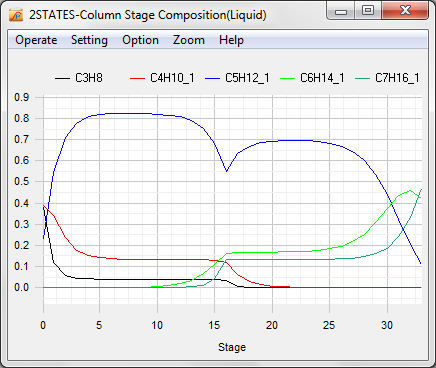Image resolution: width=436 pixels, height=368 pixels.
Task: Click the window title text 2STATES-Column Stage Composition(Liquid)
Action: point(148,15)
